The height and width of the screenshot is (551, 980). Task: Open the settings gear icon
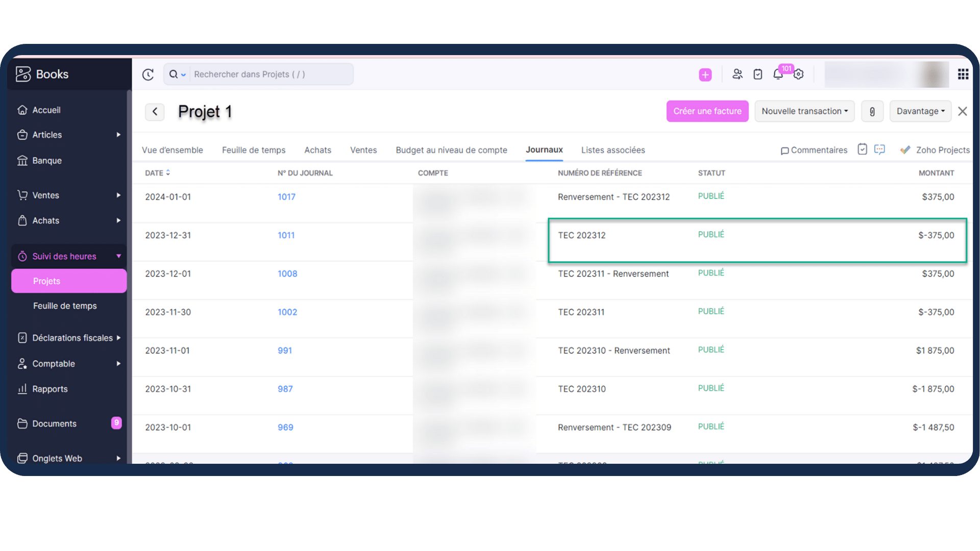799,74
